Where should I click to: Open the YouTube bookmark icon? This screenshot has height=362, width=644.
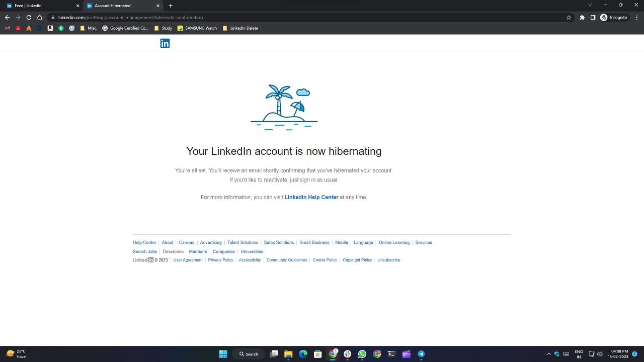(18, 28)
